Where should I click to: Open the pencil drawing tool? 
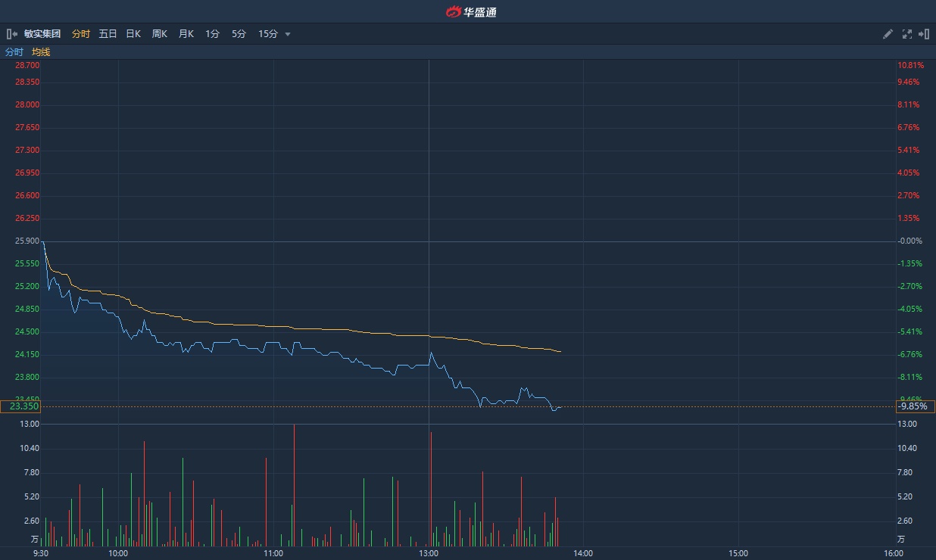(x=888, y=34)
